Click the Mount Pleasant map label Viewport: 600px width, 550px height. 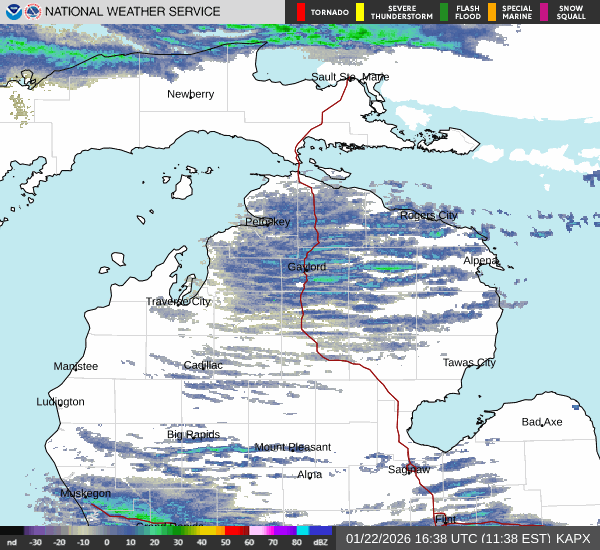tap(292, 447)
